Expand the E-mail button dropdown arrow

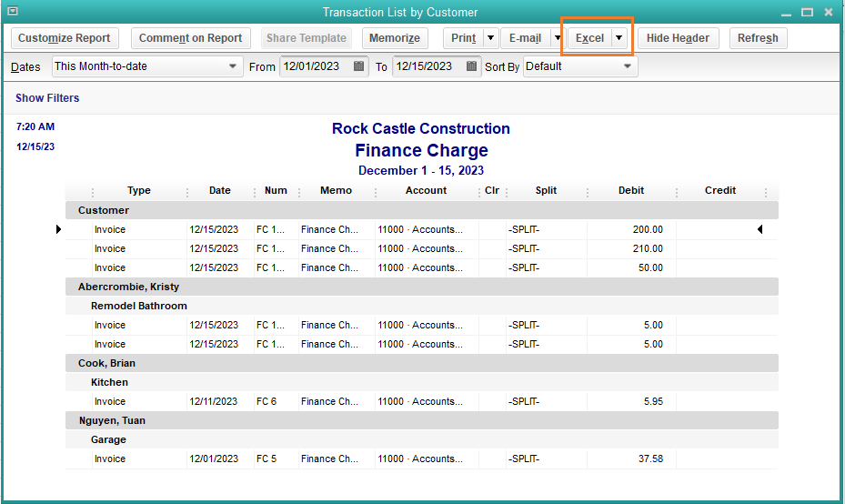[556, 38]
